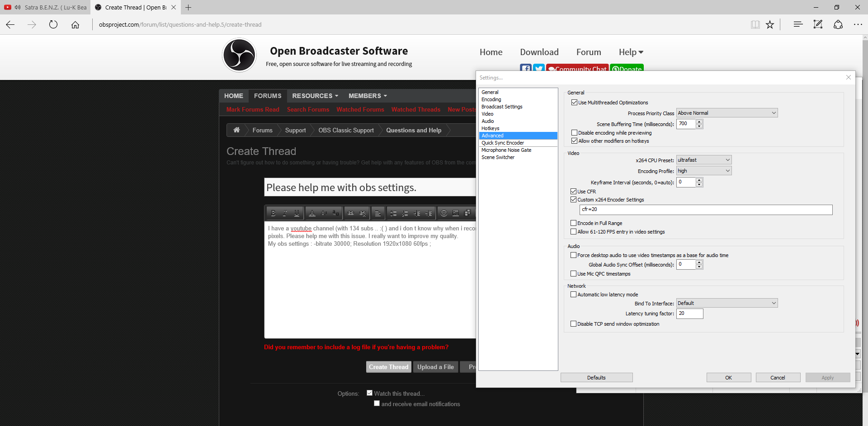Open the Bind To Interface dropdown
This screenshot has height=426, width=868.
(727, 303)
